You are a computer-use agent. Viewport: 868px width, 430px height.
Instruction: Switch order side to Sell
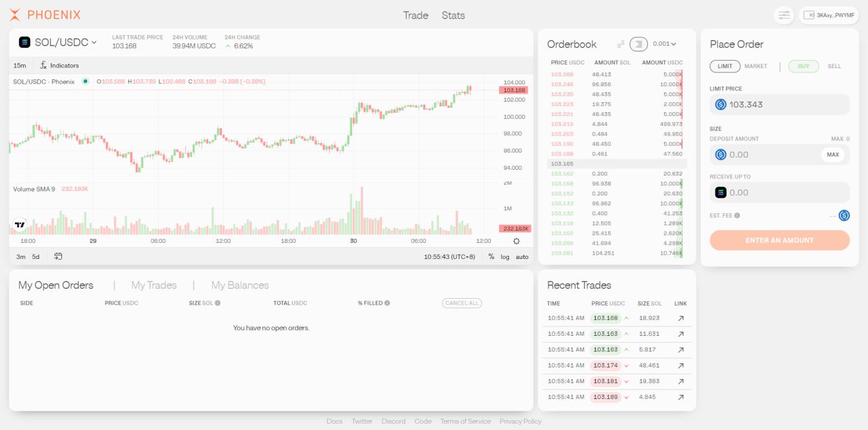(x=834, y=66)
